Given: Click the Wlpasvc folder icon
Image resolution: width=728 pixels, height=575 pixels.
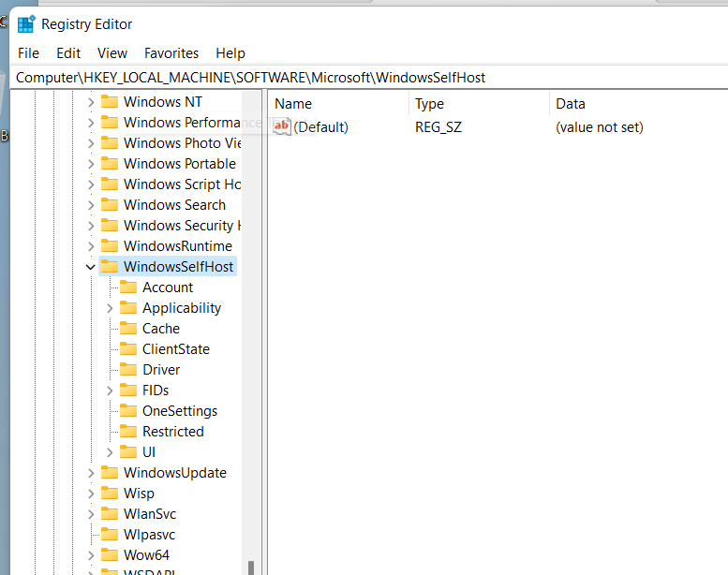Looking at the screenshot, I should (110, 534).
